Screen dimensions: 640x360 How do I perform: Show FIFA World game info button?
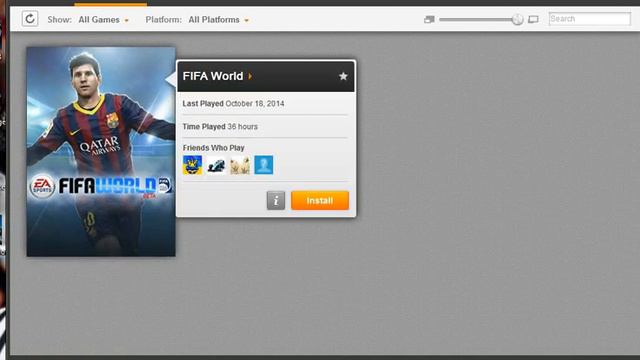tap(276, 200)
